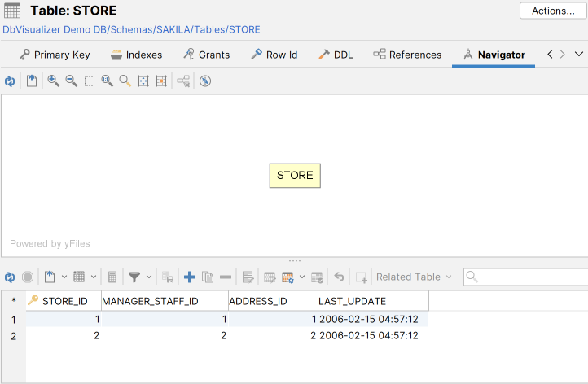Click the asterisk select-all grid corner
This screenshot has width=588, height=384.
[x=14, y=300]
